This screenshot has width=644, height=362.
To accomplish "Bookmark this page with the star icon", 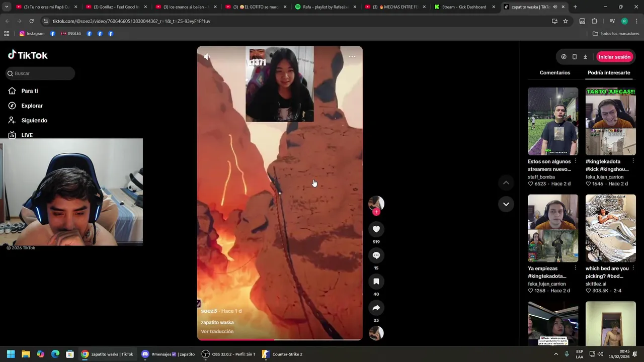I will pyautogui.click(x=566, y=21).
